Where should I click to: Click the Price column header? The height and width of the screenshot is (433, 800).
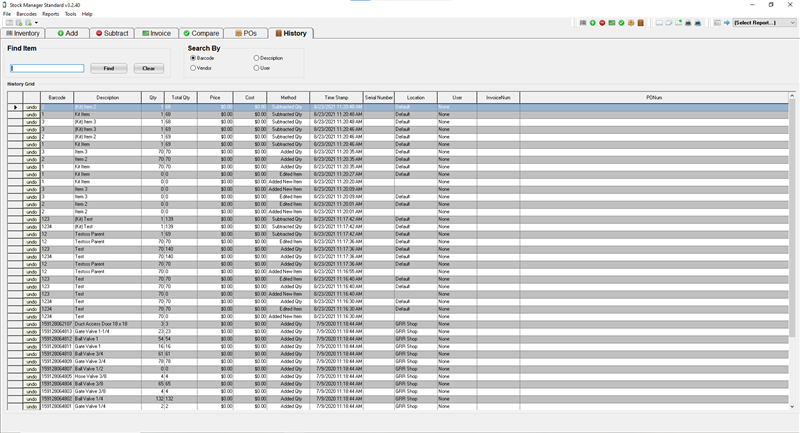[215, 97]
